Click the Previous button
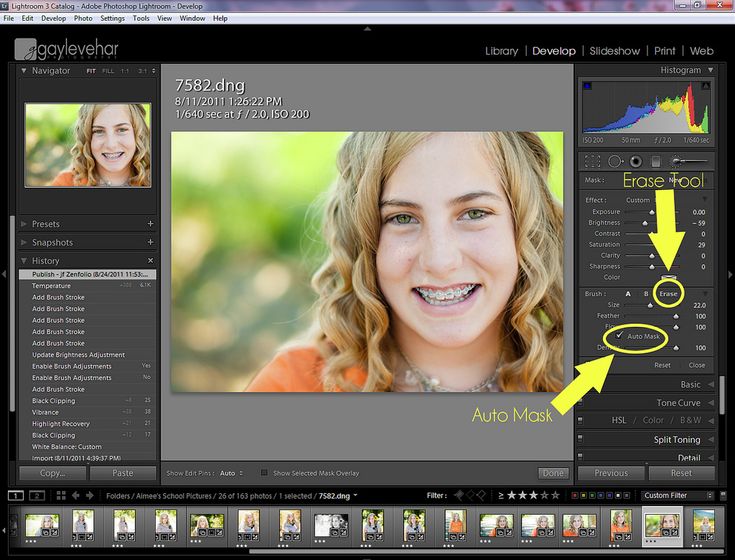The width and height of the screenshot is (735, 560). coord(611,473)
